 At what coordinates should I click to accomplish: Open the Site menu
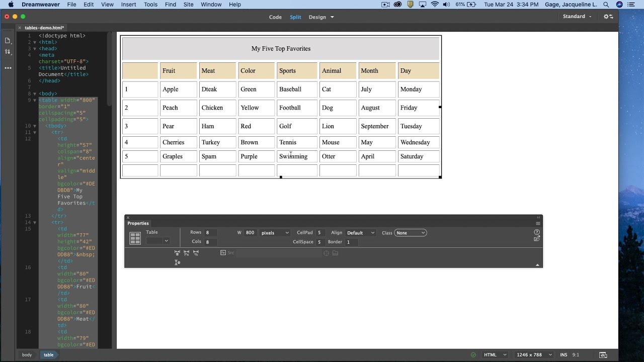click(x=189, y=5)
